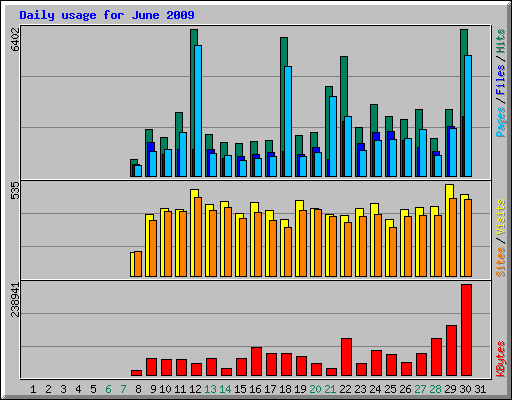Click the Pages legend label

(x=501, y=122)
